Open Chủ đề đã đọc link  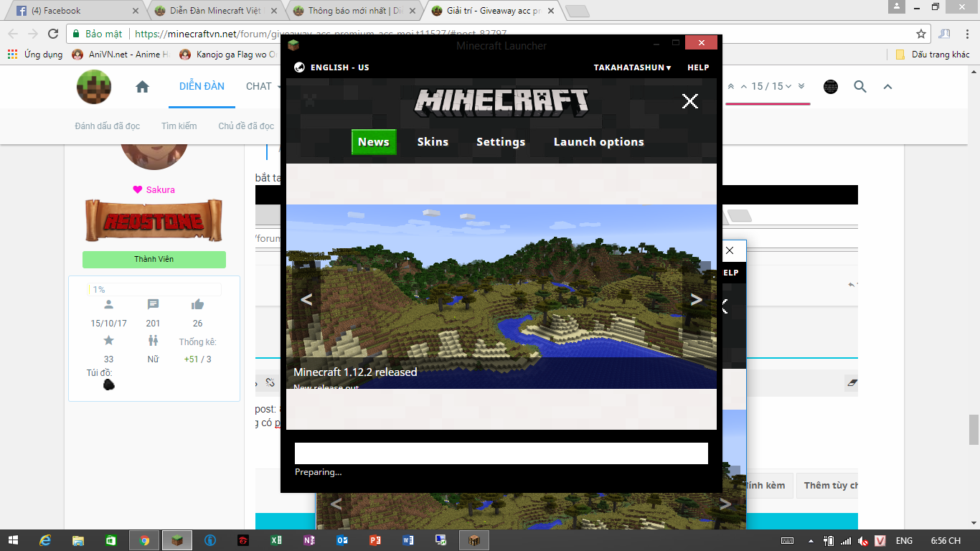coord(246,126)
